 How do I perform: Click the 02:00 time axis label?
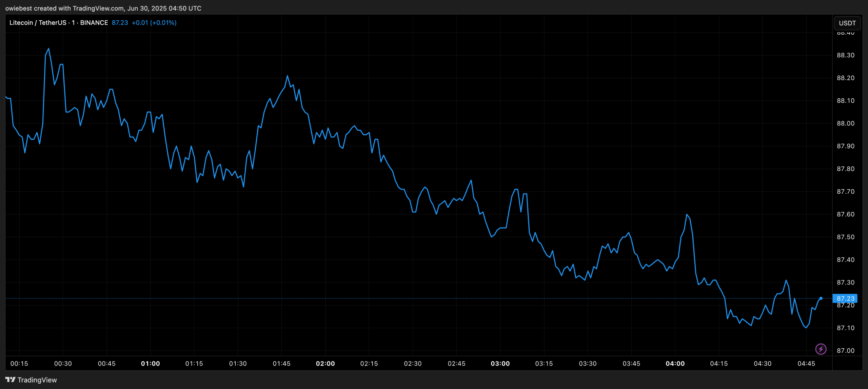325,364
